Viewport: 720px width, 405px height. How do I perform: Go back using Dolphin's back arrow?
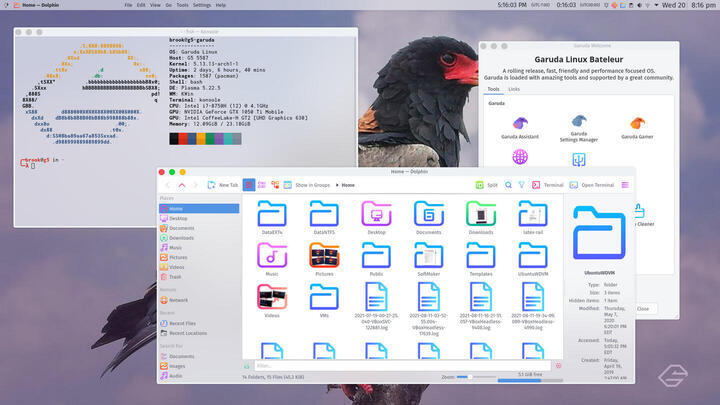tap(168, 185)
